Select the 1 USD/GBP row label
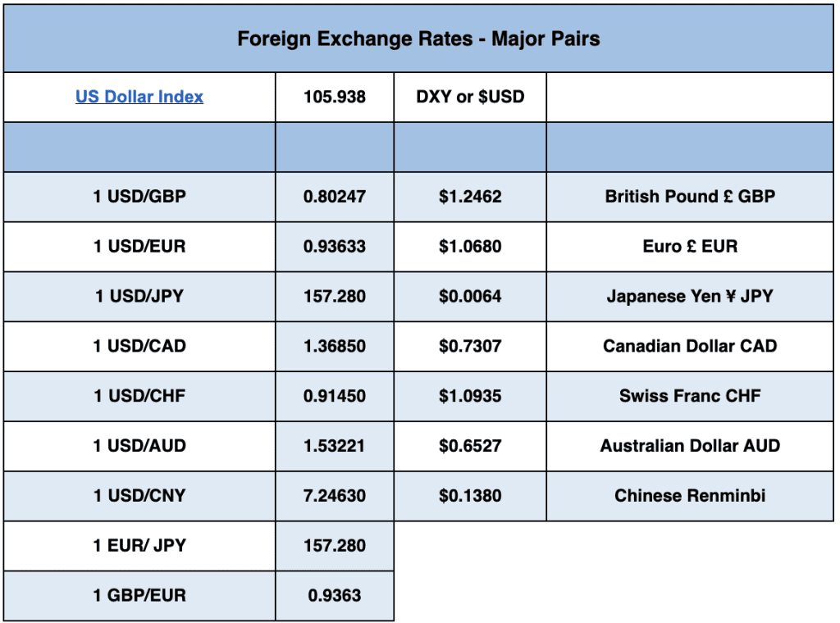 click(x=139, y=197)
